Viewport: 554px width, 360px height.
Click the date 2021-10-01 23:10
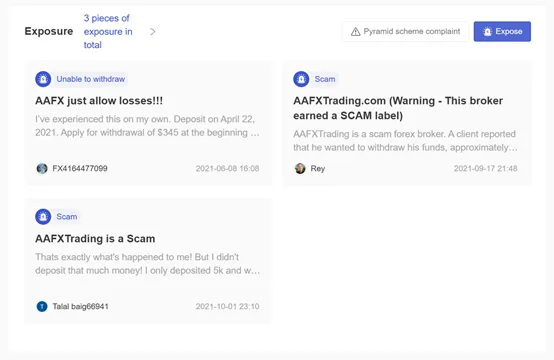(x=228, y=306)
